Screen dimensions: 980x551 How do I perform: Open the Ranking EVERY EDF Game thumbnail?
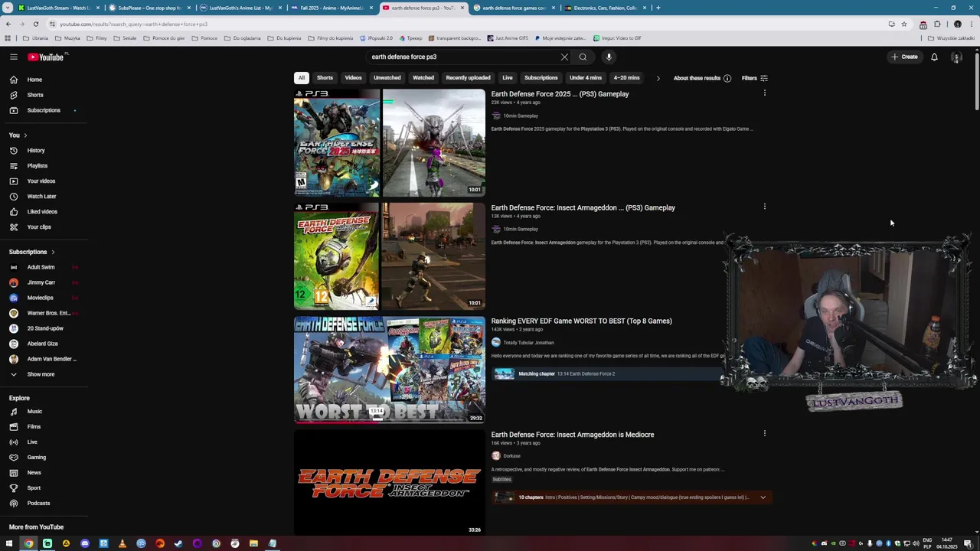pos(390,370)
